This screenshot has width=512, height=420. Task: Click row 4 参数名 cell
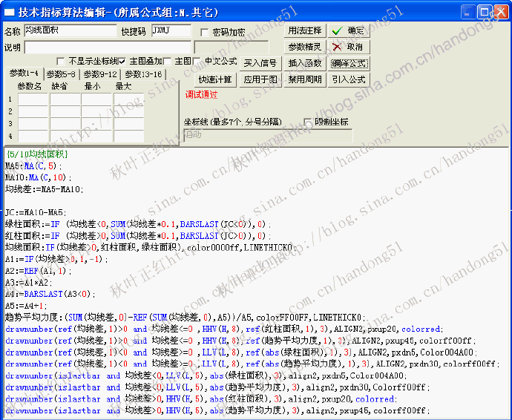[x=33, y=136]
